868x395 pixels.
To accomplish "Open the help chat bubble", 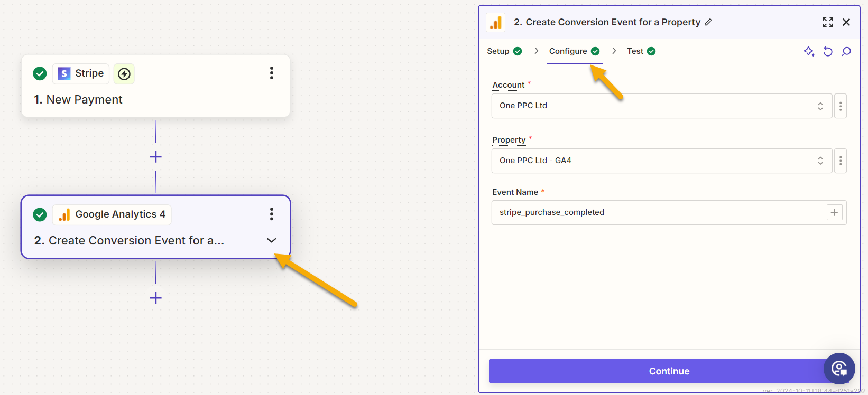I will point(839,369).
